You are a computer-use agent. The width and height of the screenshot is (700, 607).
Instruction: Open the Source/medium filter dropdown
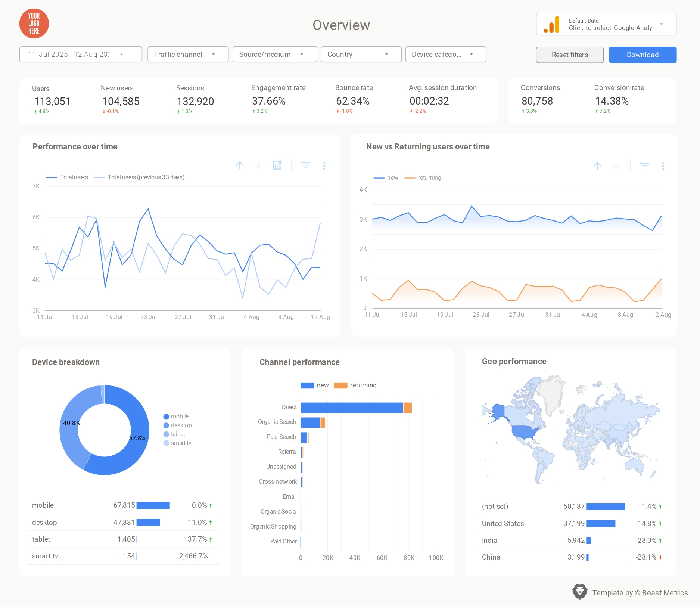click(x=275, y=54)
